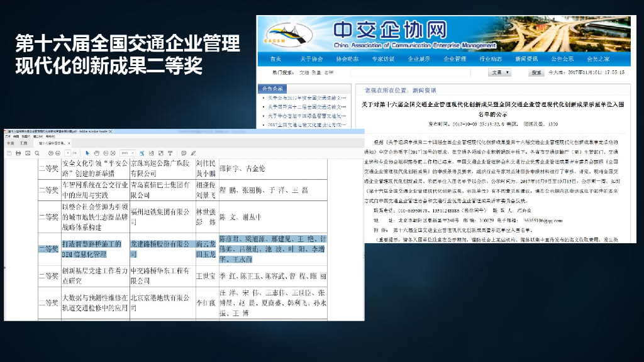Go to next page with down-arrow icon
This screenshot has width=644, height=362.
click(58, 153)
